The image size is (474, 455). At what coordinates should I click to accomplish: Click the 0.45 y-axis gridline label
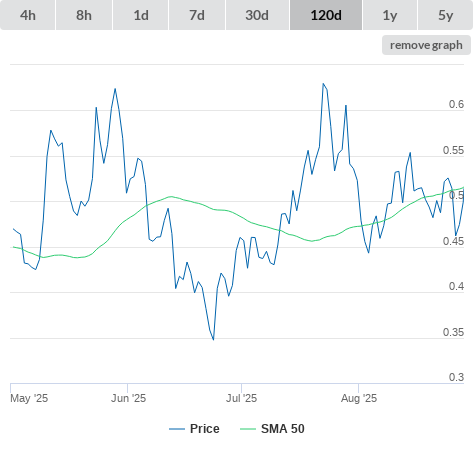pos(453,241)
